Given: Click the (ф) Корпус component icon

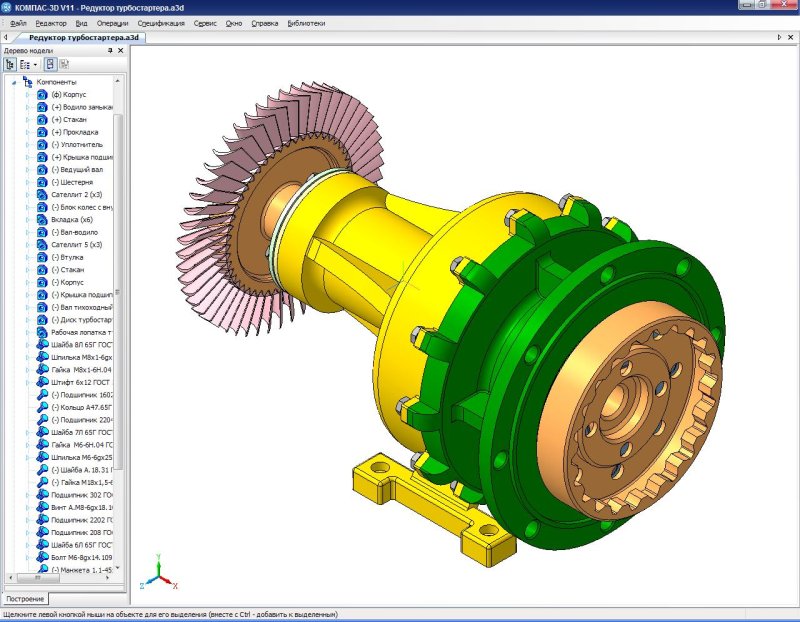Looking at the screenshot, I should [x=42, y=94].
